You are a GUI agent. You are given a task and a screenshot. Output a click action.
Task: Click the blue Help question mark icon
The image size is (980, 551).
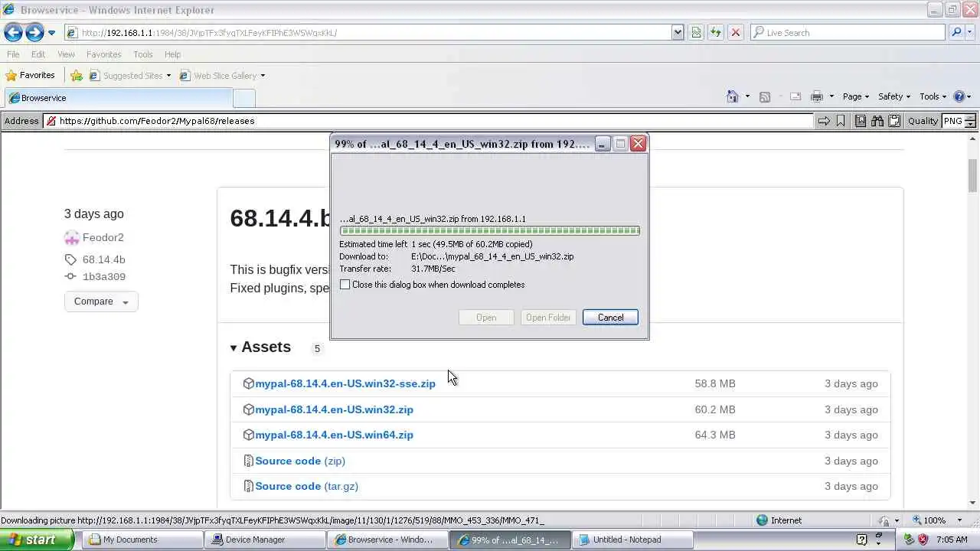coord(959,96)
